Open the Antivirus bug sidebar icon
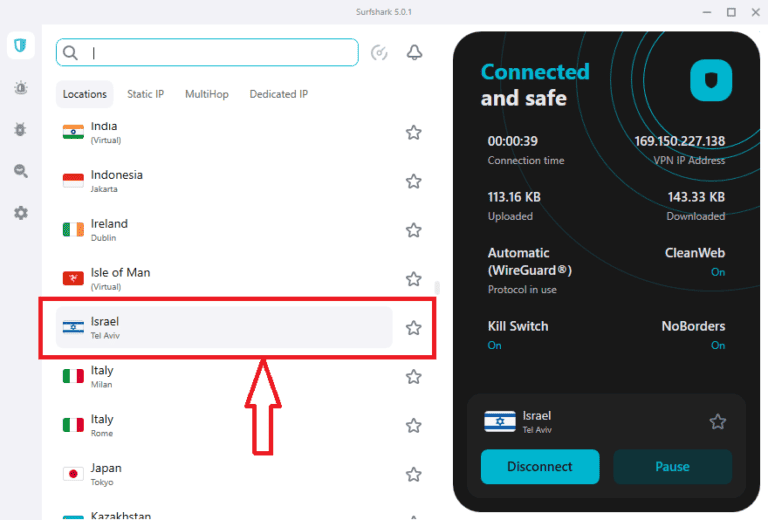This screenshot has height=520, width=768. pos(21,129)
